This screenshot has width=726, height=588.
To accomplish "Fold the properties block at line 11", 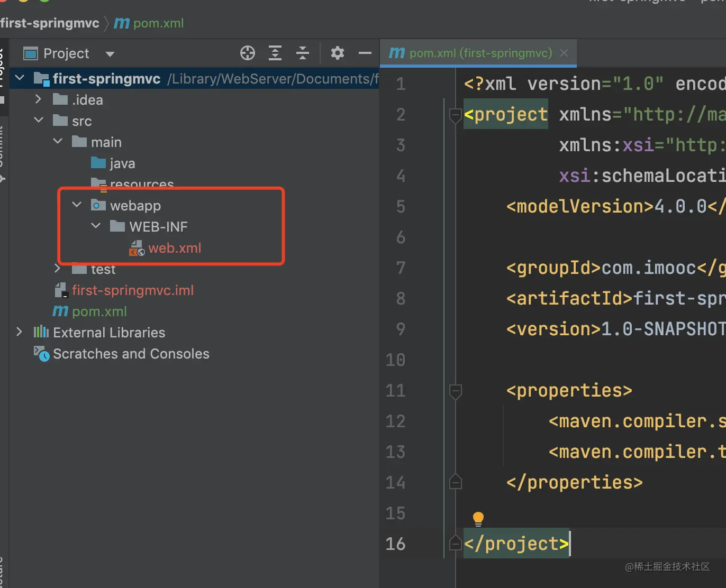I will [455, 391].
